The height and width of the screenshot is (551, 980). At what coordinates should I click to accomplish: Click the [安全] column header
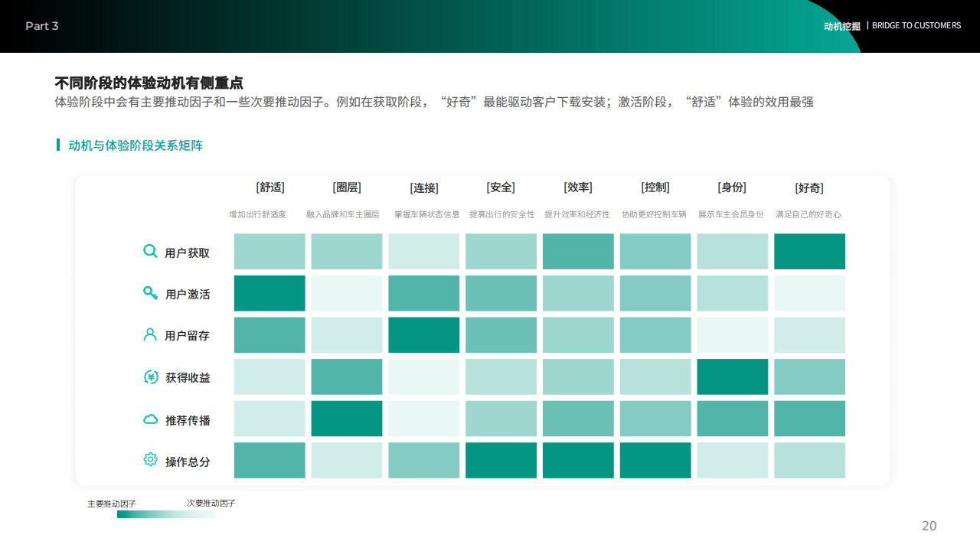(x=501, y=187)
